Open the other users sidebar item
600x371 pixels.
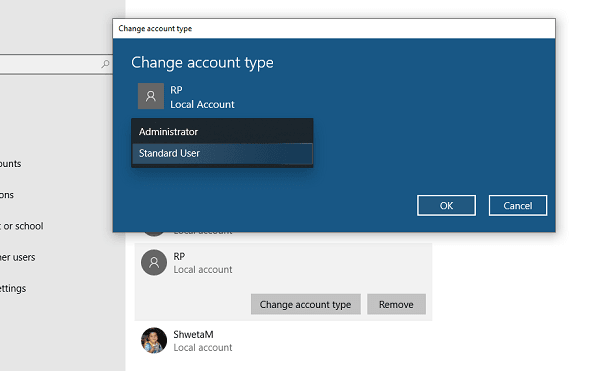click(18, 257)
